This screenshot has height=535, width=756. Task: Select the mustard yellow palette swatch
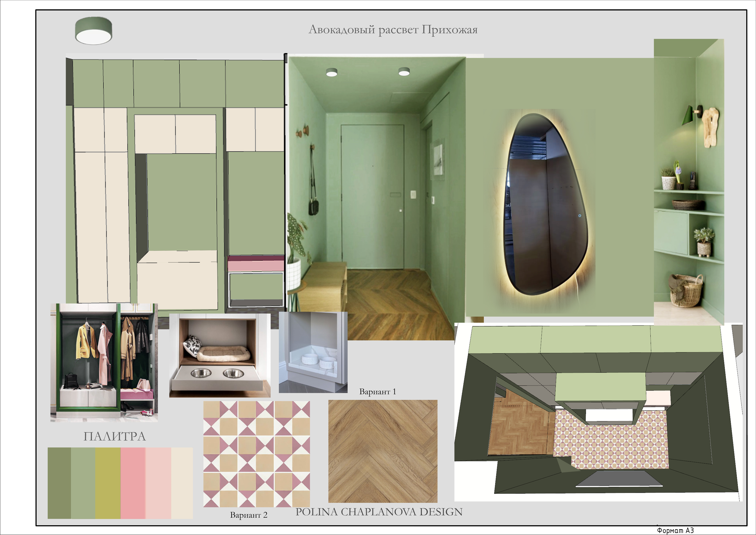coord(108,483)
